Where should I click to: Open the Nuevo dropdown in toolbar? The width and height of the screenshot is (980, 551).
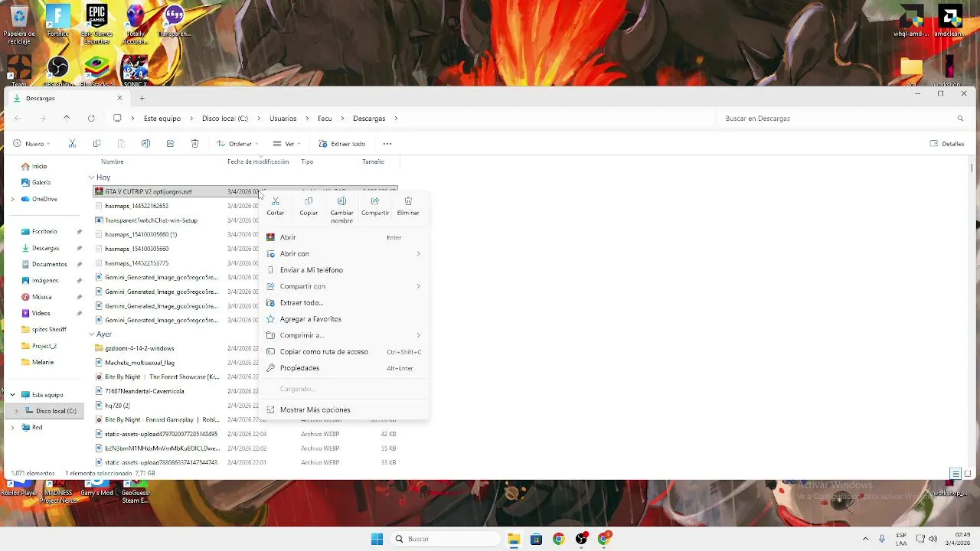point(31,144)
